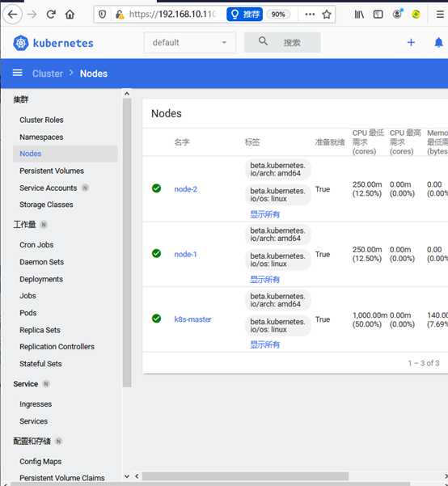The height and width of the screenshot is (486, 448).
Task: Select Nodes in the sidebar
Action: (x=66, y=154)
